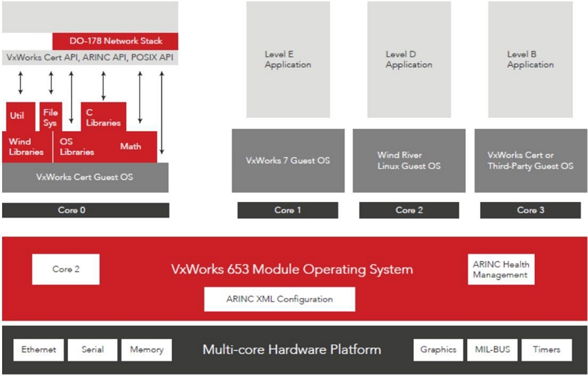Click the Level E Application box

pyautogui.click(x=288, y=59)
